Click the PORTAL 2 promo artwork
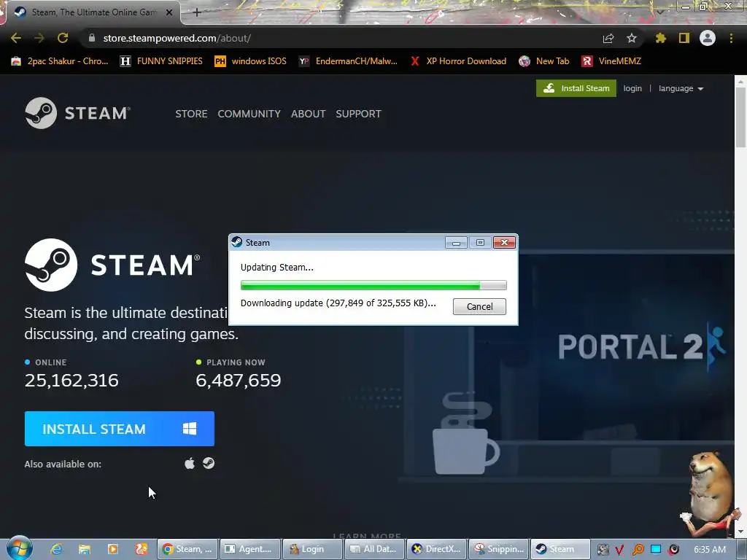The image size is (747, 560). click(x=642, y=346)
